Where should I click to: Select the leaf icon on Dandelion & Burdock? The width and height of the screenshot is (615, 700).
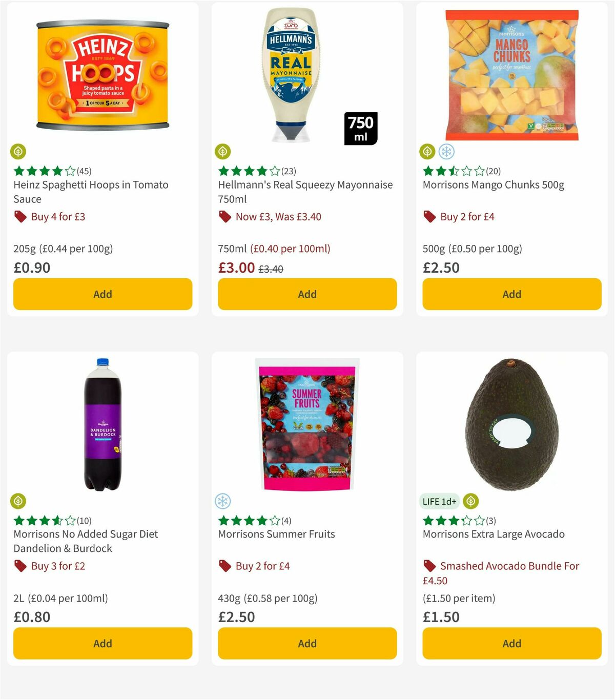tap(18, 501)
